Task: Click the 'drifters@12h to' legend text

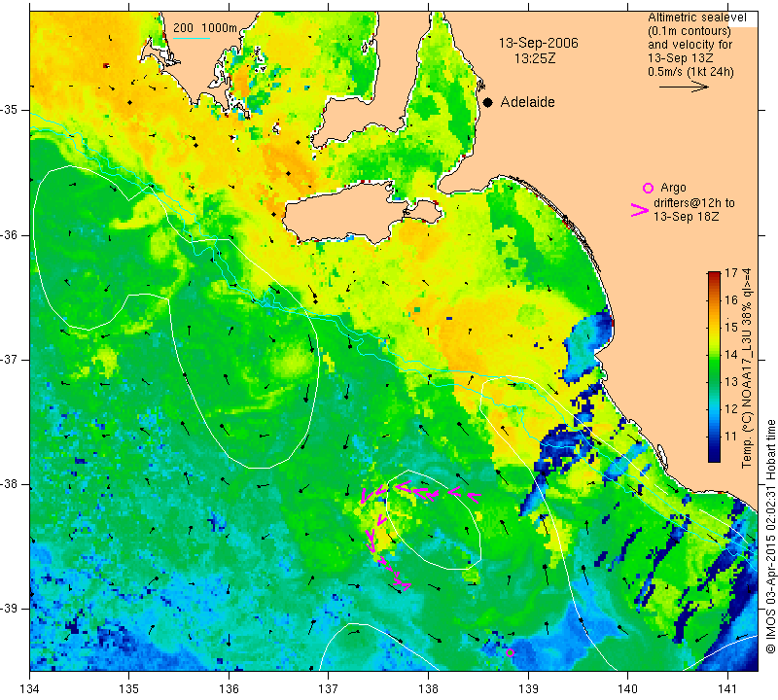Action: pyautogui.click(x=694, y=203)
